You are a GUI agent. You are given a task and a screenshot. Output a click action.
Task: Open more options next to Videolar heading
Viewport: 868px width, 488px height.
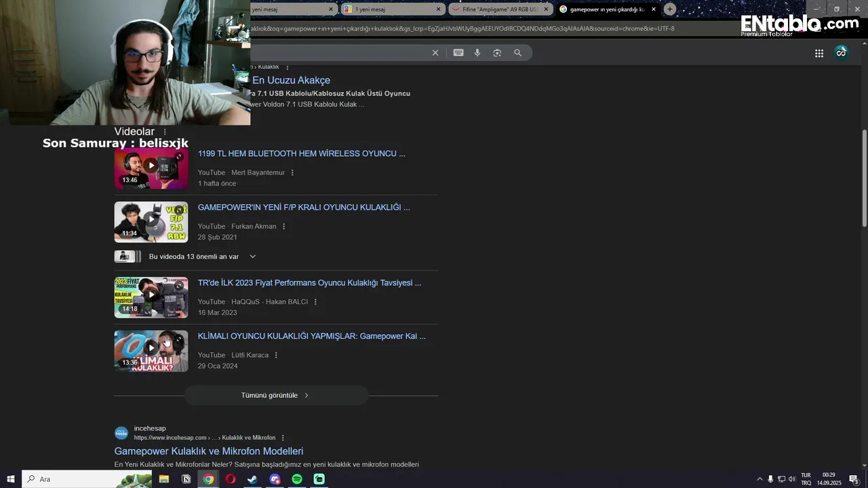(x=165, y=132)
